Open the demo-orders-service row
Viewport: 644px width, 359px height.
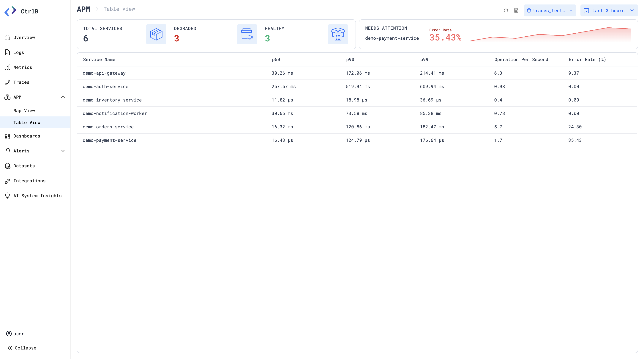click(357, 127)
